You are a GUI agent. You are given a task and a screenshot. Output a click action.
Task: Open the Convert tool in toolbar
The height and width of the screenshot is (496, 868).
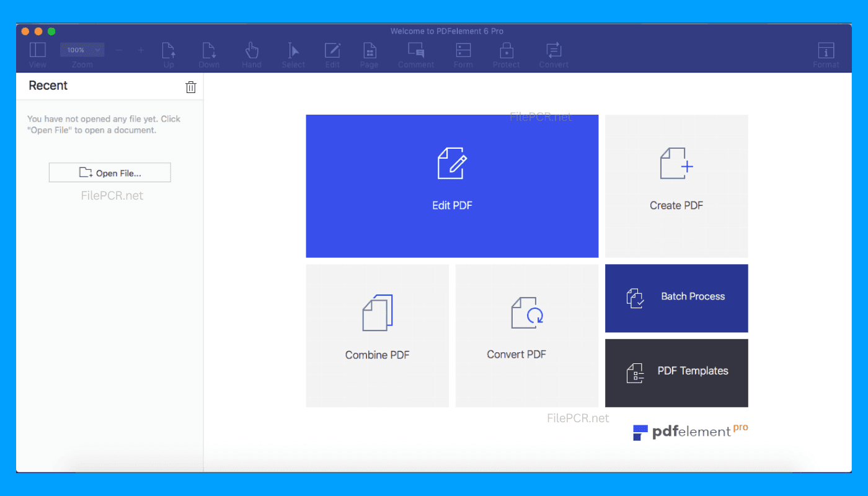(x=554, y=50)
